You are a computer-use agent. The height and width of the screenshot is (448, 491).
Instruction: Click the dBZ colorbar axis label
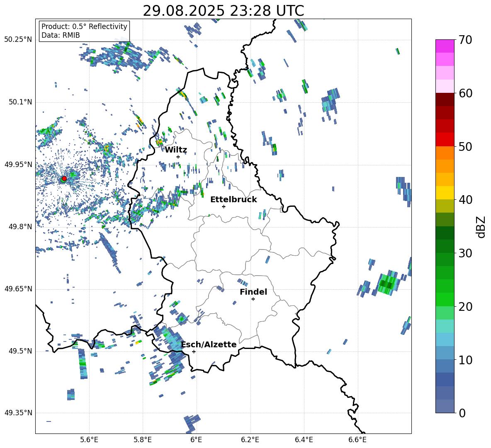(481, 227)
